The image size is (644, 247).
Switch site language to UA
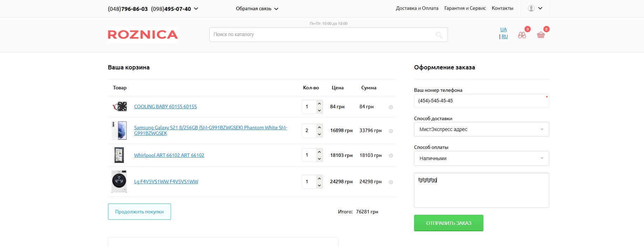pos(503,29)
